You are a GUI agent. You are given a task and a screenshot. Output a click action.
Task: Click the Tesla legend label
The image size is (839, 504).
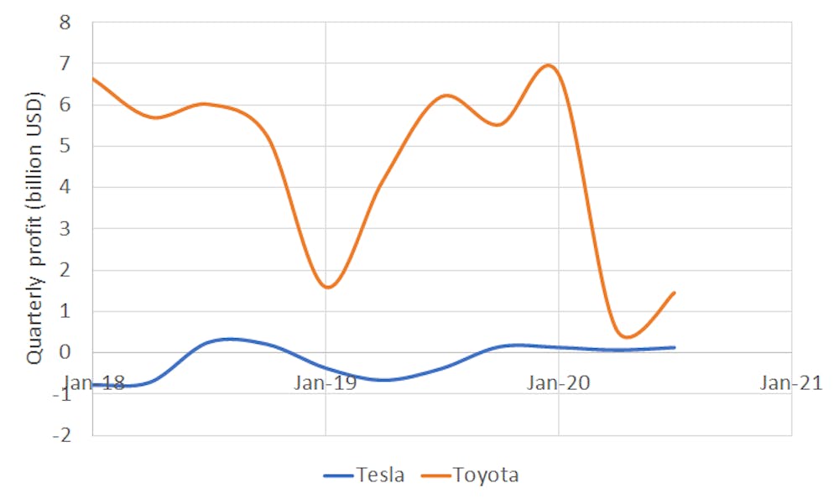coord(381,475)
